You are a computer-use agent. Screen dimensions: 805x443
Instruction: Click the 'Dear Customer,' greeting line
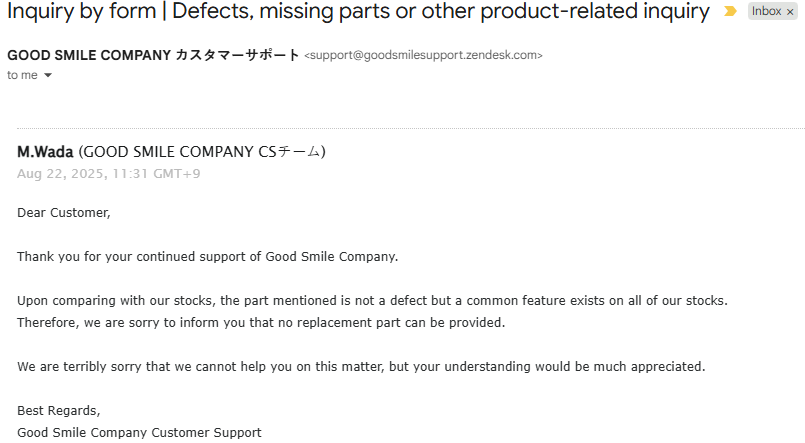(x=63, y=213)
